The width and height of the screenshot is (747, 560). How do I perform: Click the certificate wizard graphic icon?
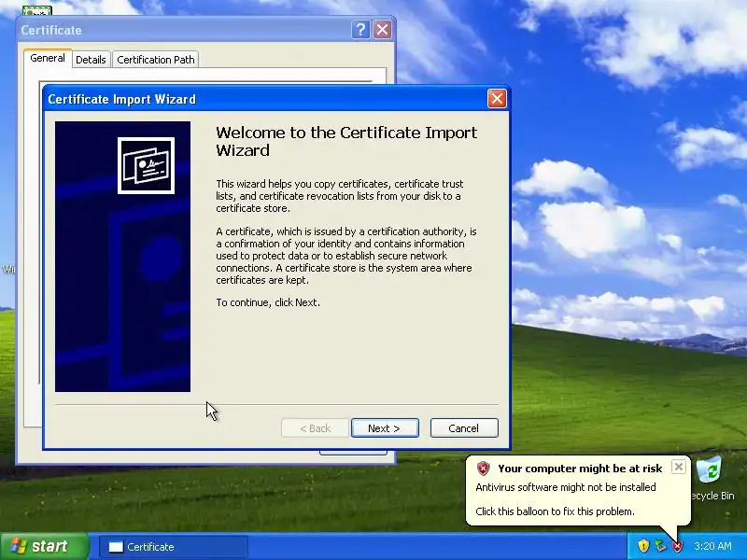pyautogui.click(x=147, y=165)
